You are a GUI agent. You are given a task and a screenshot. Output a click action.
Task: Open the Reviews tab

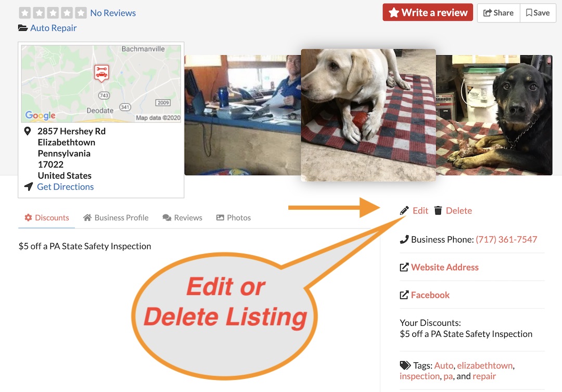(x=183, y=218)
